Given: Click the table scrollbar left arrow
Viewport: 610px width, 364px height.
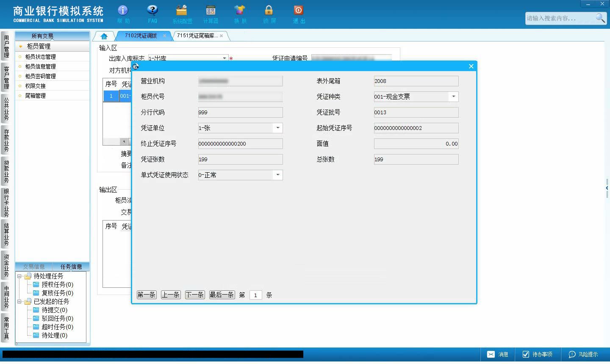Looking at the screenshot, I should (124, 141).
